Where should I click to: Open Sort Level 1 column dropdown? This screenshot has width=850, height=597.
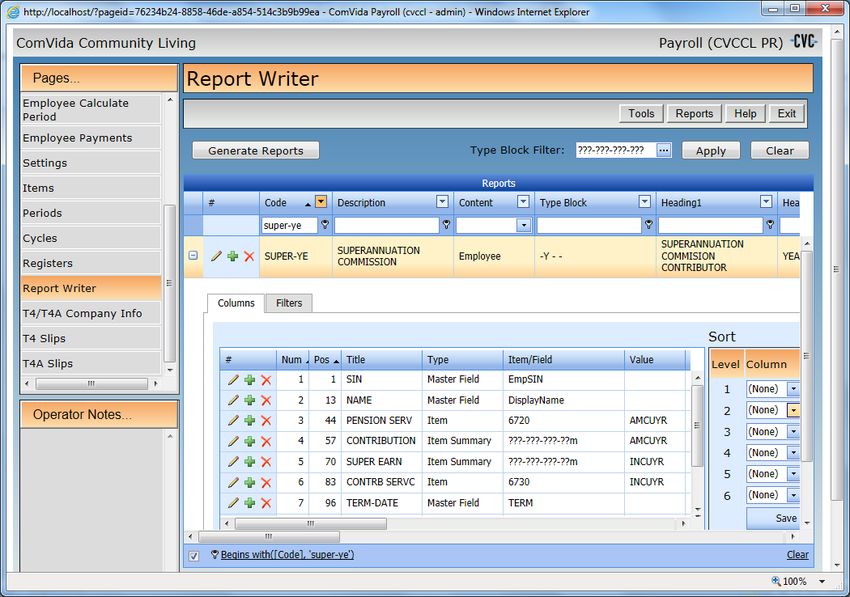(793, 389)
